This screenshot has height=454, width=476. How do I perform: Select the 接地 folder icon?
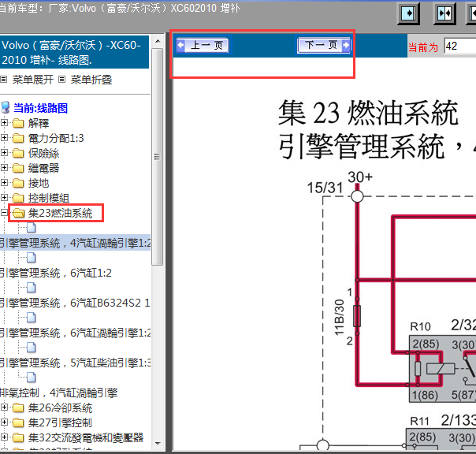[18, 183]
